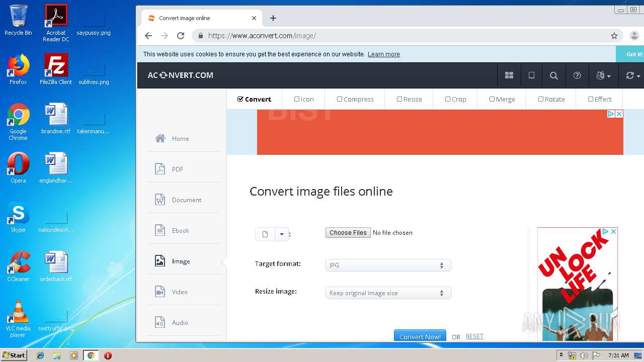Open a new browser tab

pyautogui.click(x=273, y=18)
